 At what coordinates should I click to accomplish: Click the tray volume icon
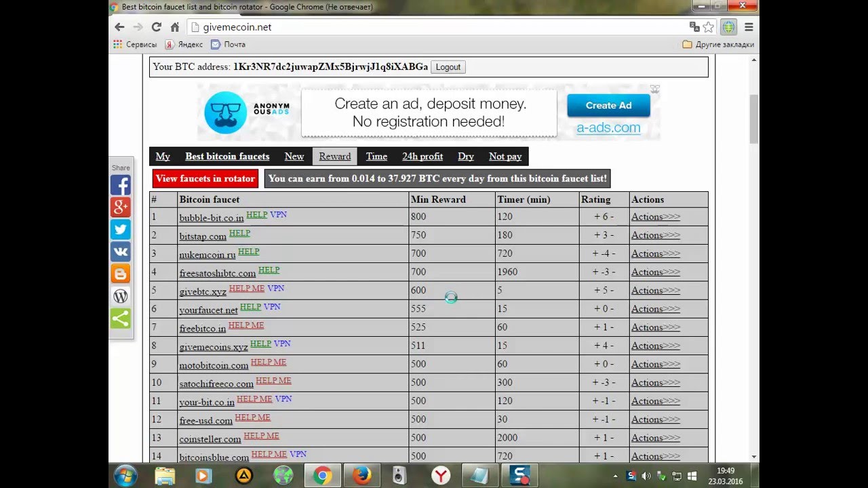tap(646, 476)
